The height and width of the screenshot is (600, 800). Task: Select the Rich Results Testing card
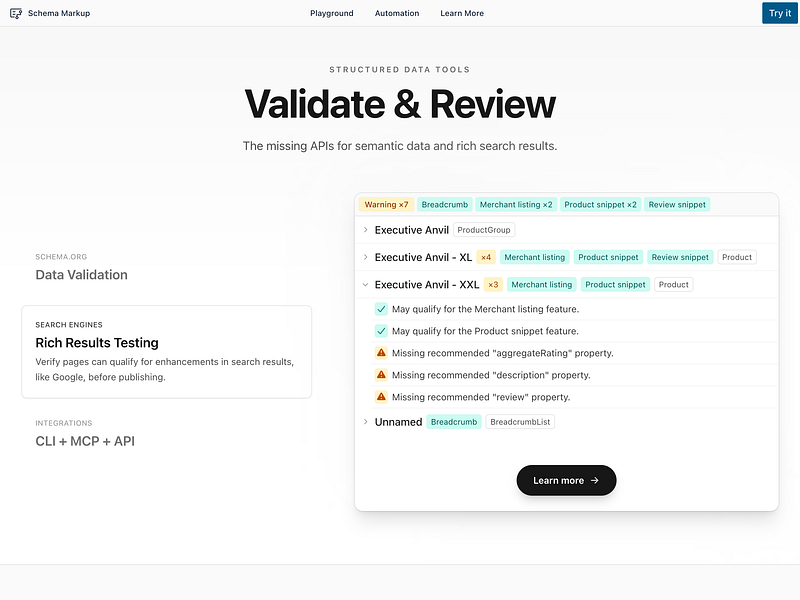click(x=166, y=352)
